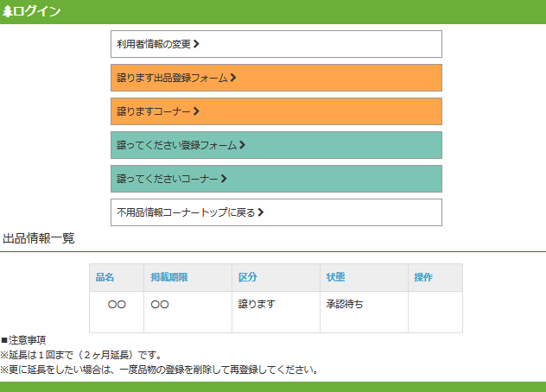Click the 掲載期限 column header
The height and width of the screenshot is (392, 546).
coord(168,277)
